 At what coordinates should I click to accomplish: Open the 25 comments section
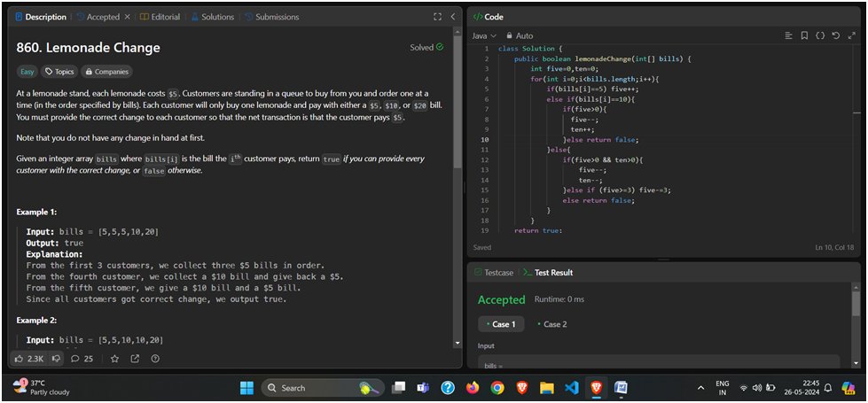point(82,359)
